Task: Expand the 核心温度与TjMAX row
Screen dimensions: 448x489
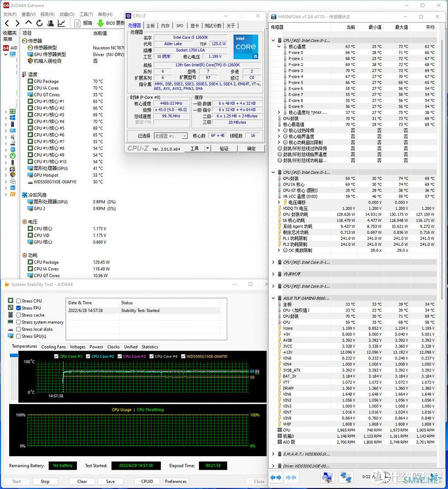Action: click(279, 112)
